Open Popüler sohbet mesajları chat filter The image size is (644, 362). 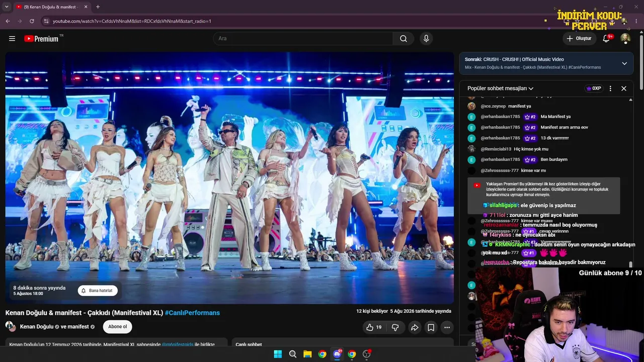pyautogui.click(x=500, y=88)
